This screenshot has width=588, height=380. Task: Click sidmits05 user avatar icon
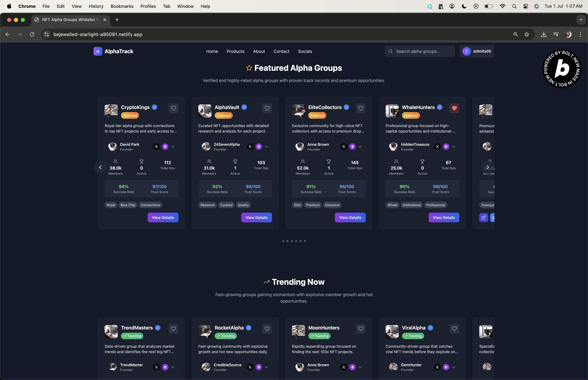coord(467,51)
